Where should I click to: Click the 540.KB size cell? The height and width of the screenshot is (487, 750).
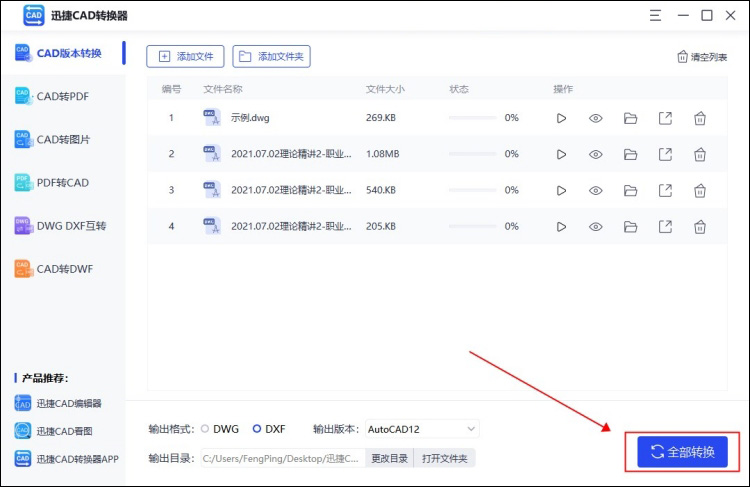pyautogui.click(x=381, y=190)
